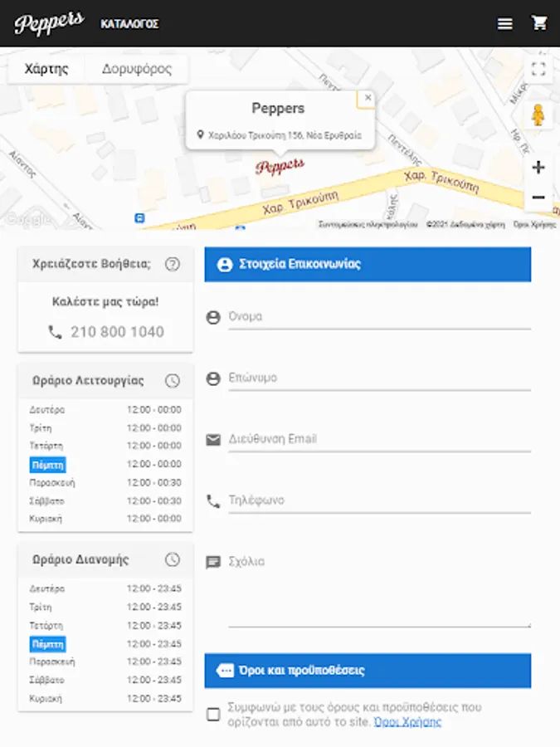Zoom in on the map
The width and height of the screenshot is (560, 747).
[538, 167]
